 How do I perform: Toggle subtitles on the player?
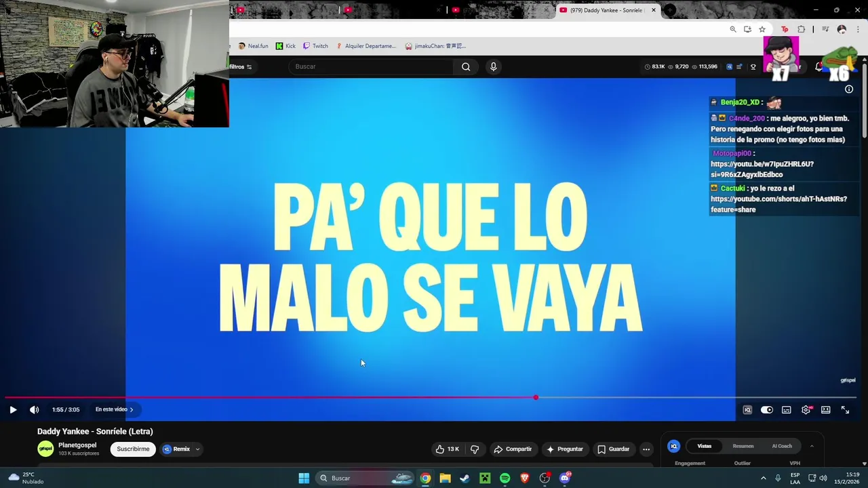(x=787, y=410)
